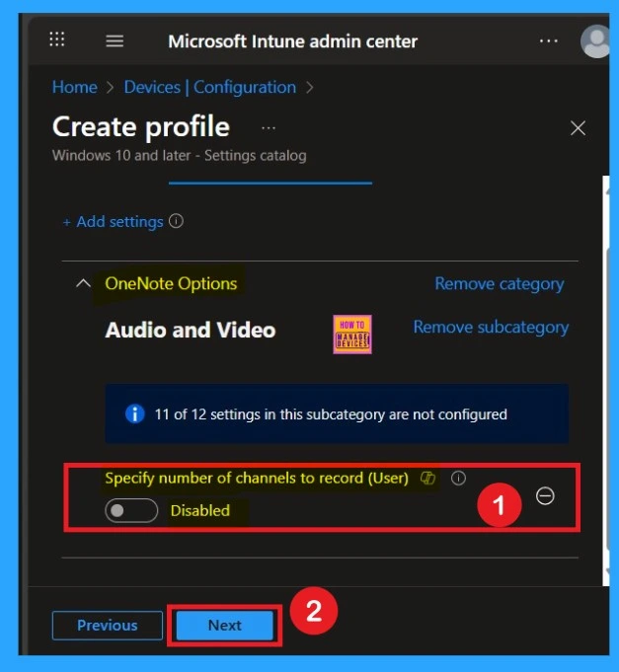Open the Create profile ellipsis menu
The image size is (619, 672).
(x=269, y=128)
